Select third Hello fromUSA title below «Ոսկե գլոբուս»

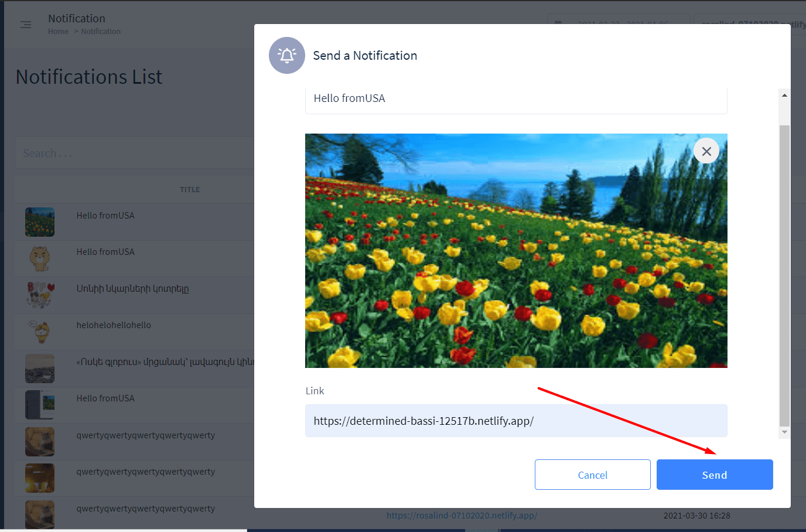(x=105, y=398)
